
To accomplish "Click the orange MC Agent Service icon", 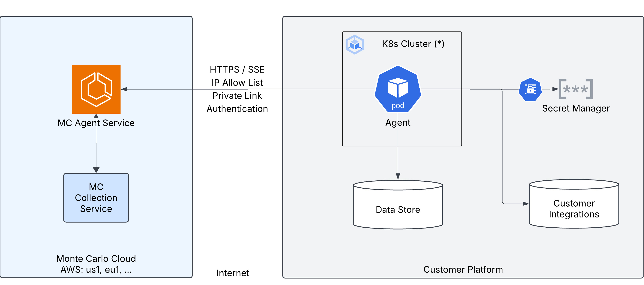I will 96,89.
